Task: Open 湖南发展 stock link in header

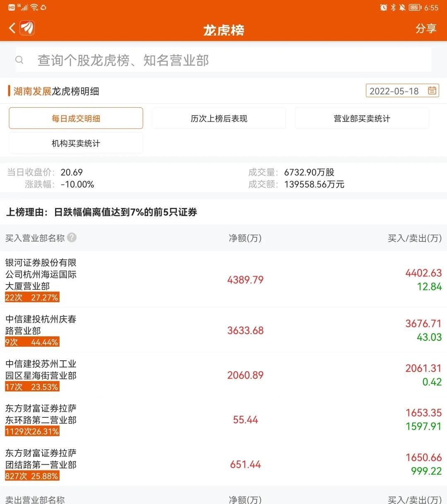Action: pyautogui.click(x=32, y=91)
